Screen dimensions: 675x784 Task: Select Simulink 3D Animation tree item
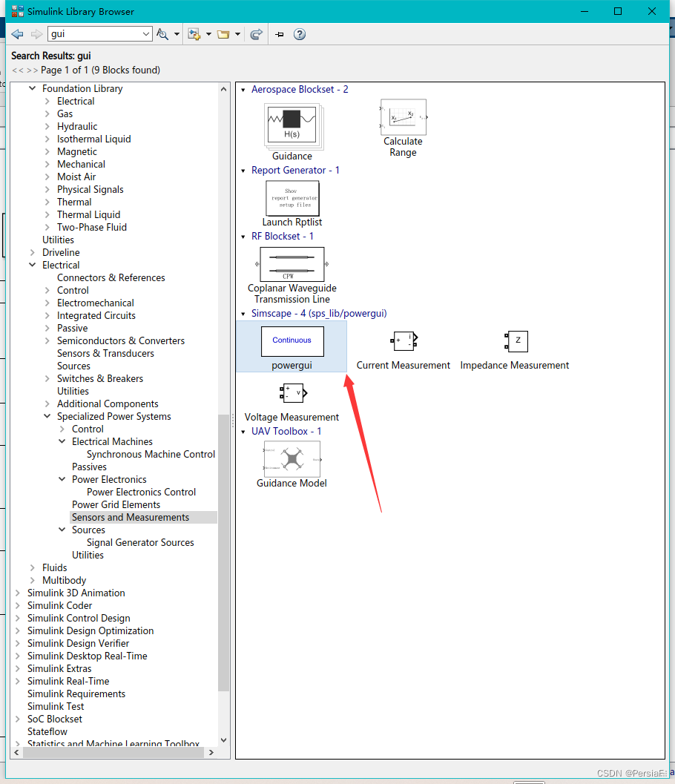76,593
